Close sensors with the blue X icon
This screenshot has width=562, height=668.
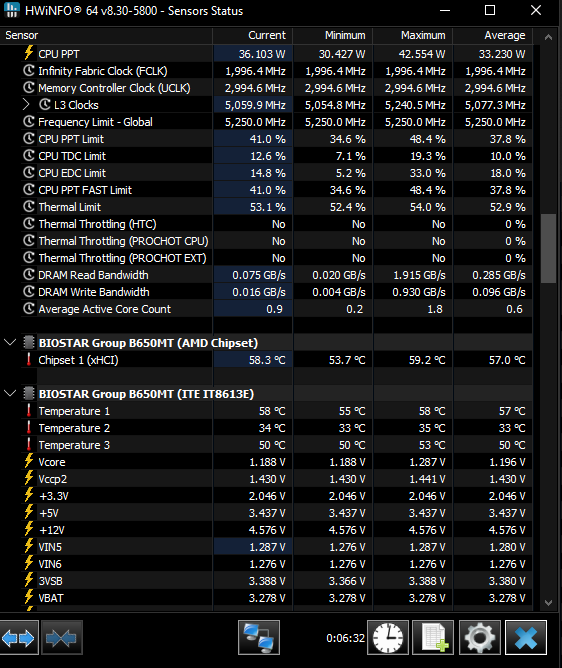(x=526, y=638)
